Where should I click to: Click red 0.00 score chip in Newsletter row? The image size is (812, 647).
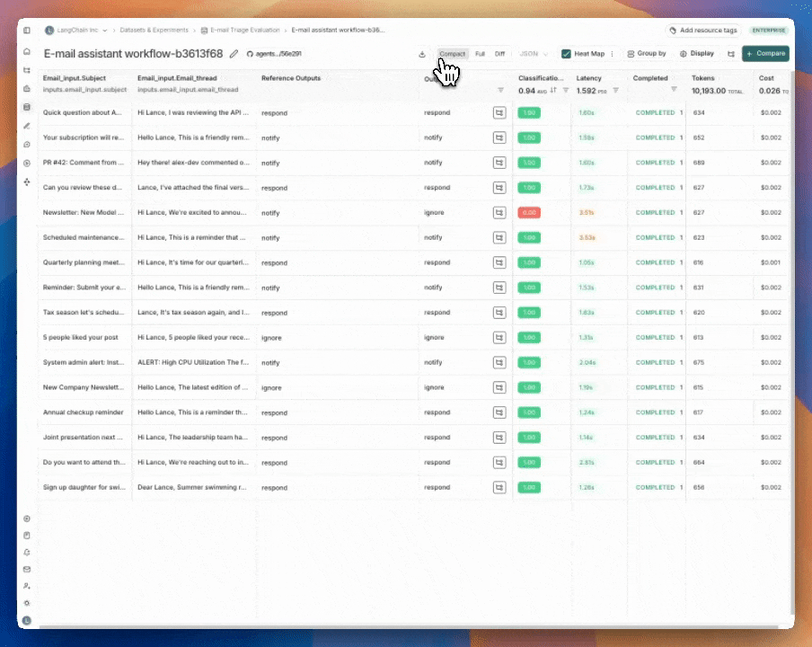529,213
